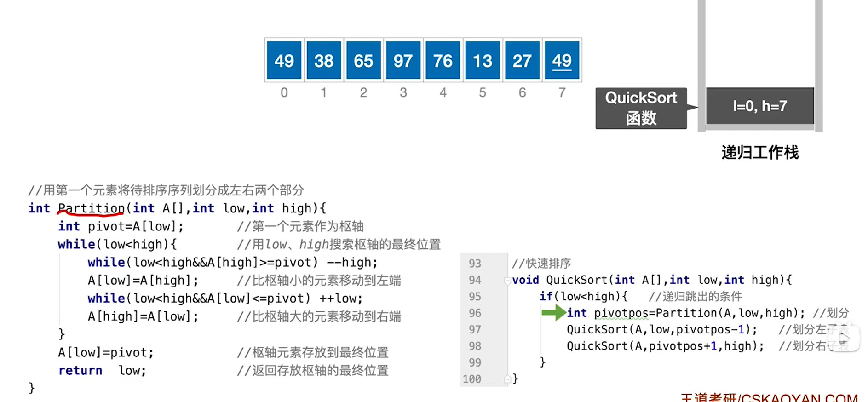868x402 pixels.
Task: Click the 'int pivotpos=Partition(A,low,high);' line
Action: click(x=686, y=313)
